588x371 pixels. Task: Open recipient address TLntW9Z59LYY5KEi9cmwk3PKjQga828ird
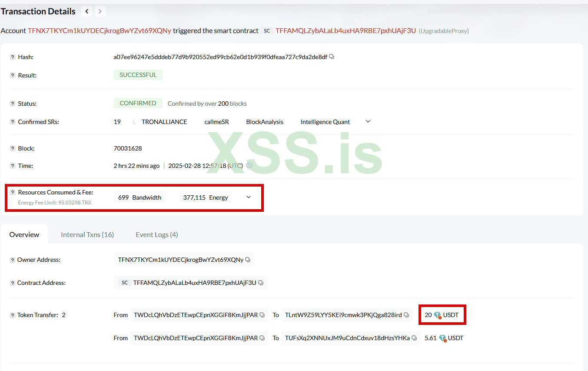point(343,315)
